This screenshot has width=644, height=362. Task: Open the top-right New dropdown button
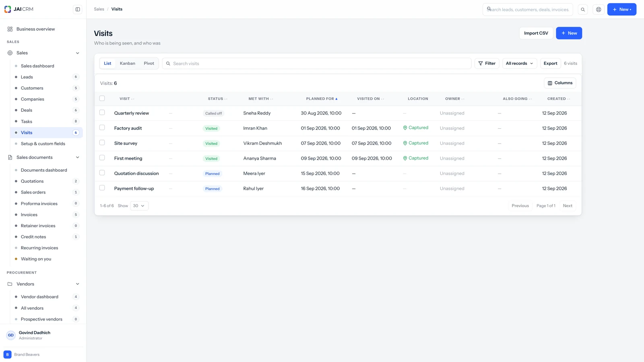[x=621, y=9]
